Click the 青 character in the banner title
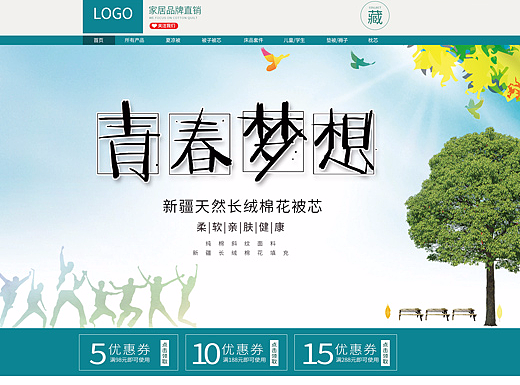 (x=128, y=142)
